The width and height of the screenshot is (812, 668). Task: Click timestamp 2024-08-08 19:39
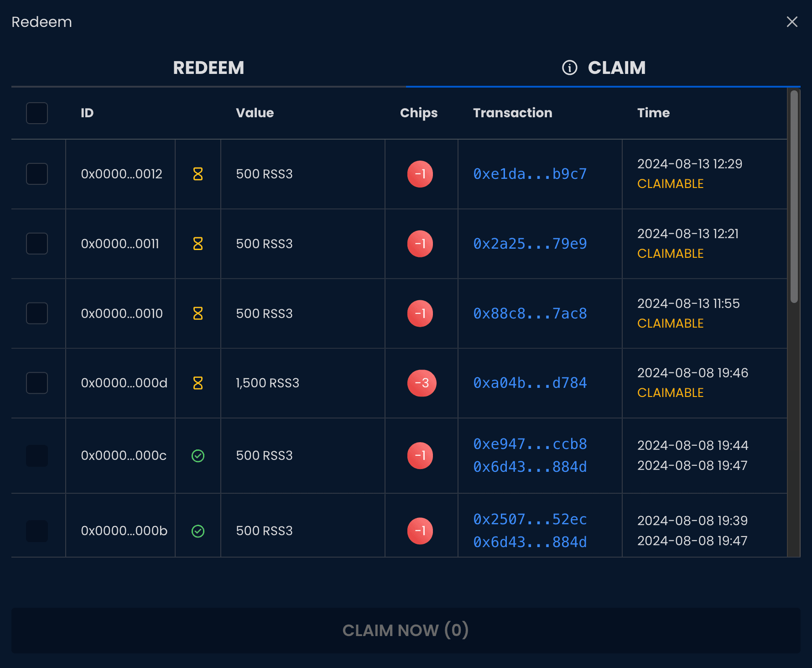point(692,521)
